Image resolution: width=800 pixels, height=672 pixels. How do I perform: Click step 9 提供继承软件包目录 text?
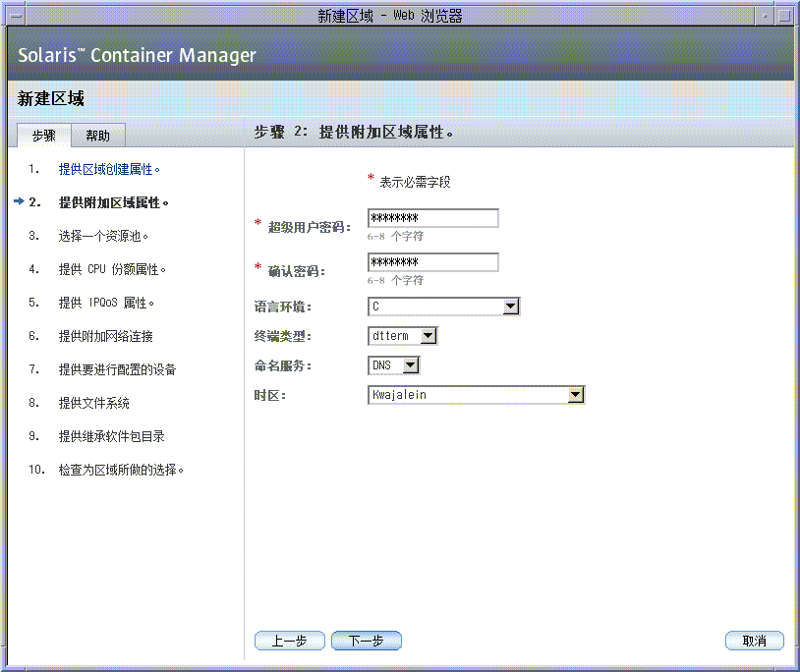[112, 436]
